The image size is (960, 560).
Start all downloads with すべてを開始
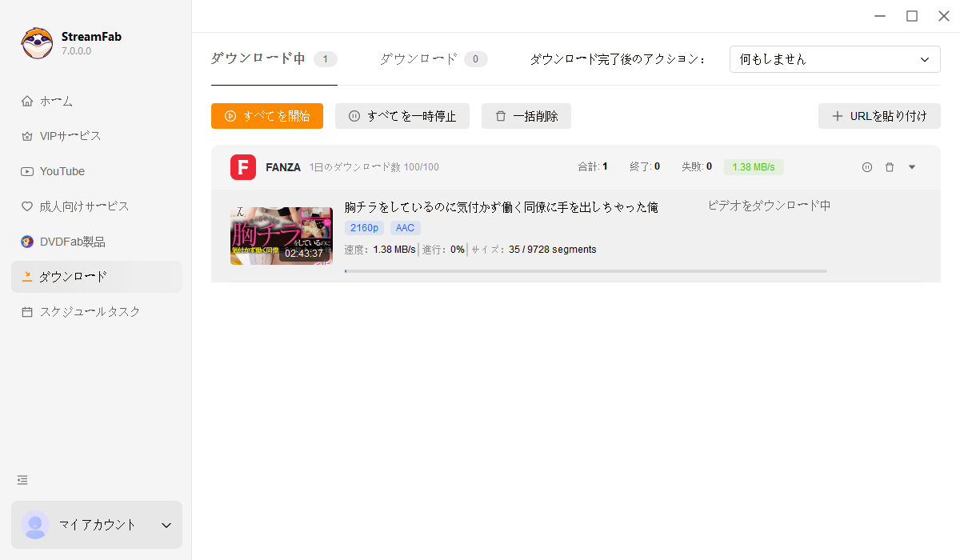tap(267, 116)
